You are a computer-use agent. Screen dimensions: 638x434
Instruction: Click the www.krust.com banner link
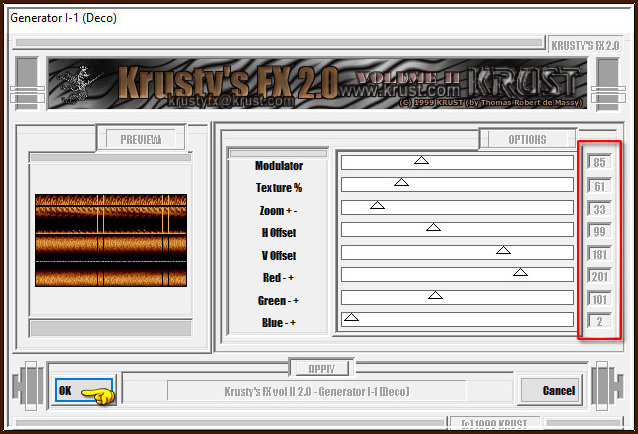400,90
